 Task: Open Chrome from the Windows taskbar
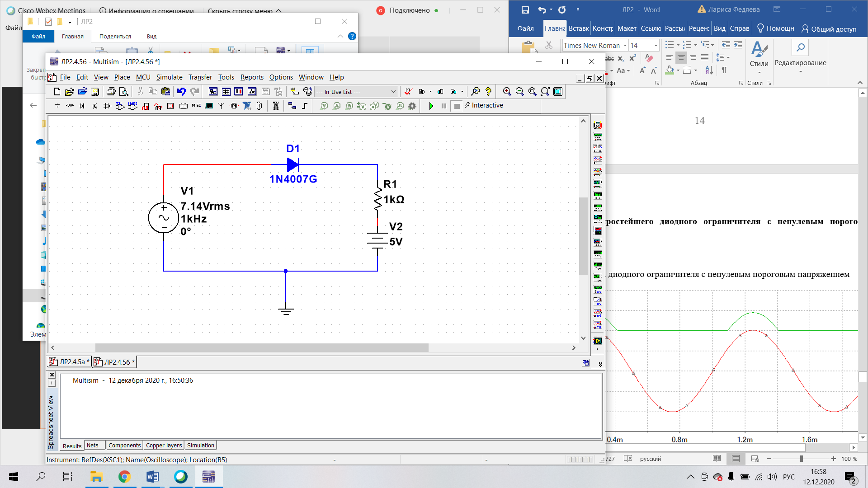click(124, 477)
